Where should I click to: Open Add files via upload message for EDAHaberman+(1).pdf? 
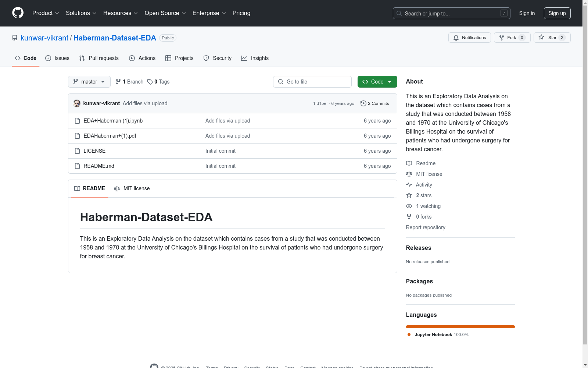(228, 136)
